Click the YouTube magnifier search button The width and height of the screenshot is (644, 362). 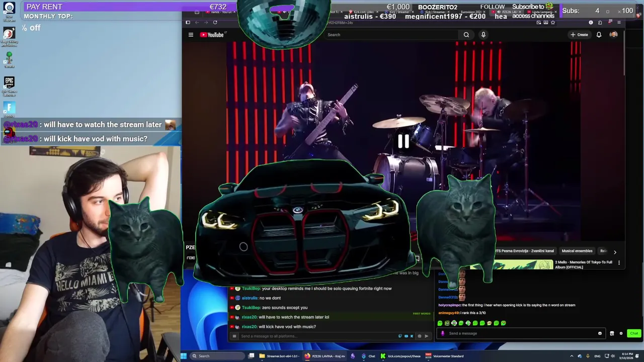point(466,35)
